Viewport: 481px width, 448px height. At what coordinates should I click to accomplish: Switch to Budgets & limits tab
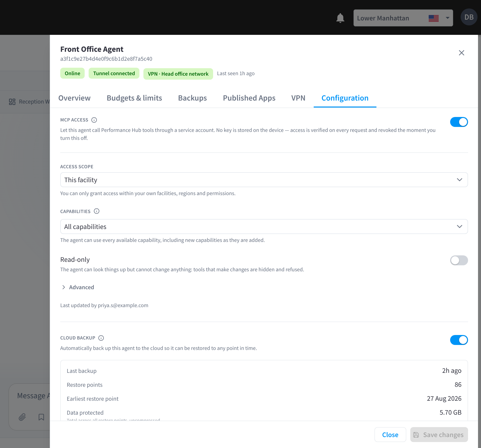(x=134, y=98)
